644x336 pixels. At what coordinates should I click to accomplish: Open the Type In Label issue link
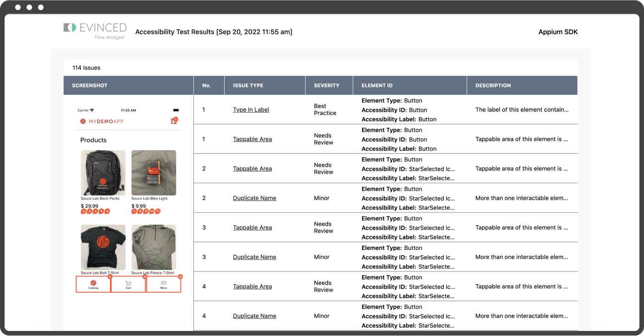[251, 110]
